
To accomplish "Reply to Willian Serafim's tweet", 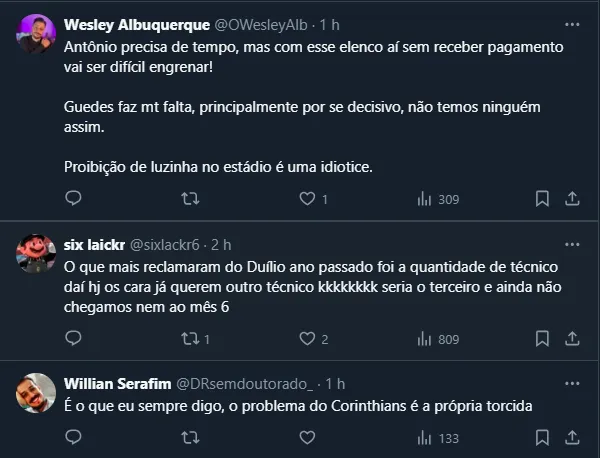I will coord(72,438).
